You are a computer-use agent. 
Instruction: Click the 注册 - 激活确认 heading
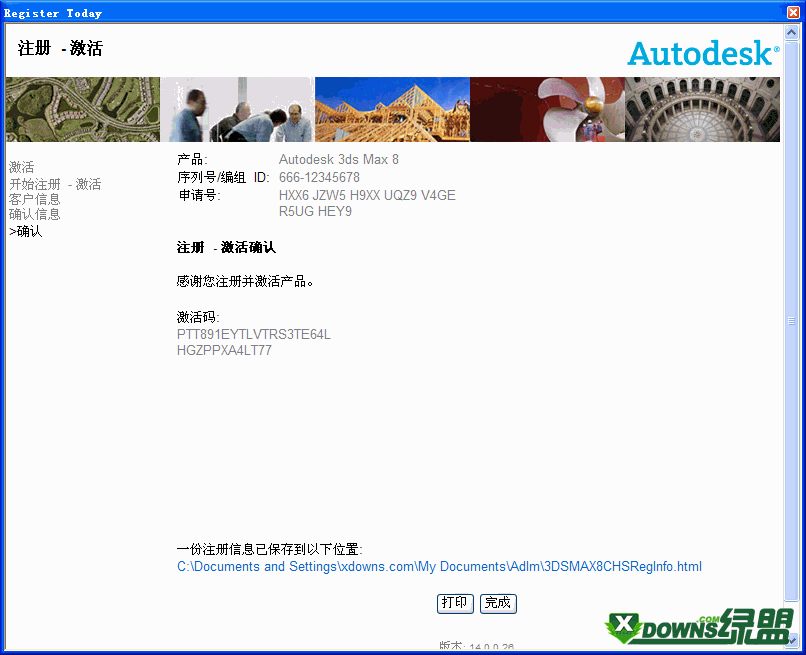click(226, 247)
